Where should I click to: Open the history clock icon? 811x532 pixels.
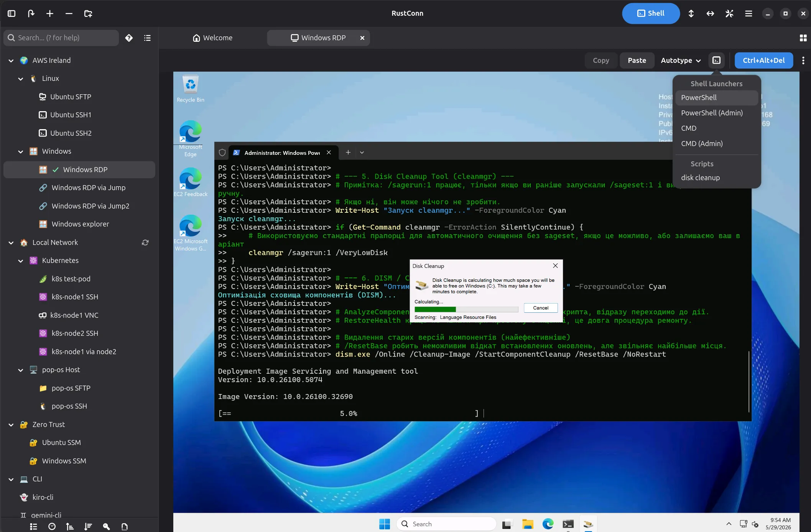tap(52, 526)
